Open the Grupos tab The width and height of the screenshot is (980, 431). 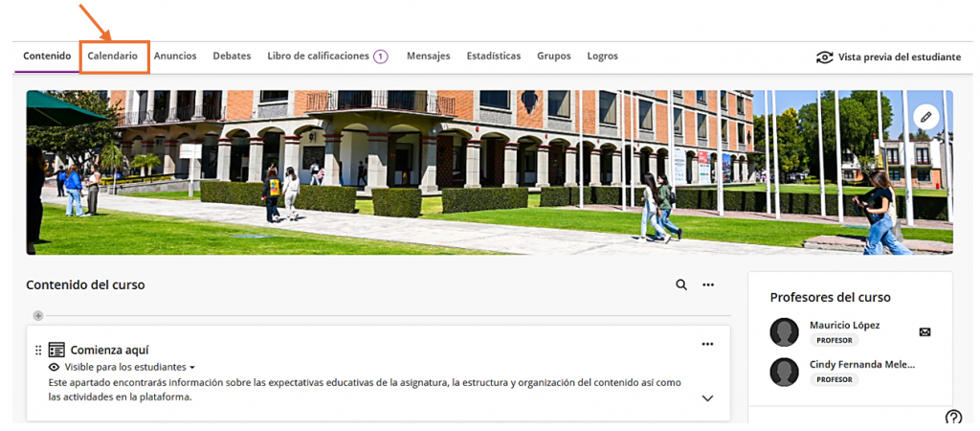coord(554,57)
